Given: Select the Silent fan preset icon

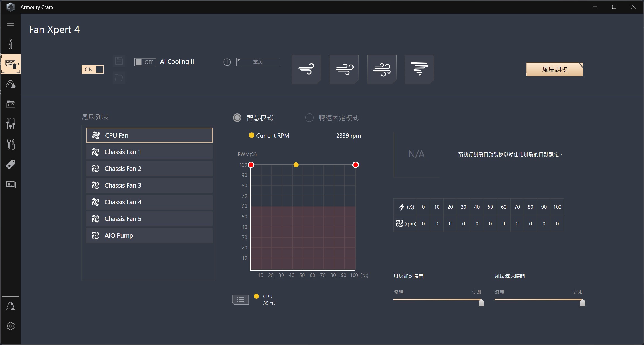Looking at the screenshot, I should [306, 69].
